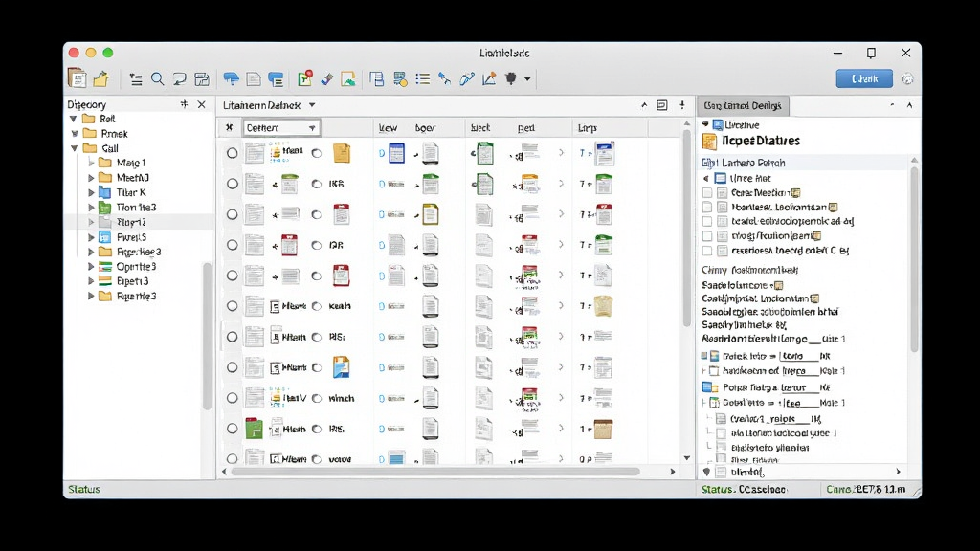Select the 'Tlon tle3' folder in the tree

pyautogui.click(x=136, y=208)
